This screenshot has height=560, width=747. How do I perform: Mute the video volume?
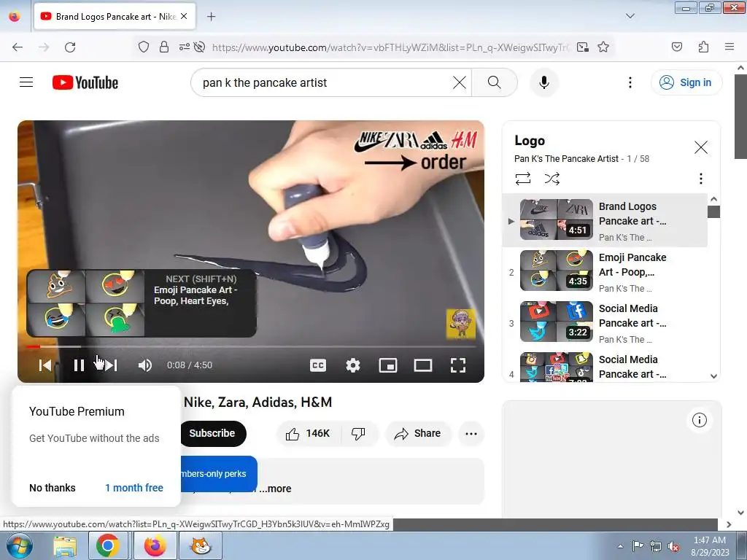(145, 365)
